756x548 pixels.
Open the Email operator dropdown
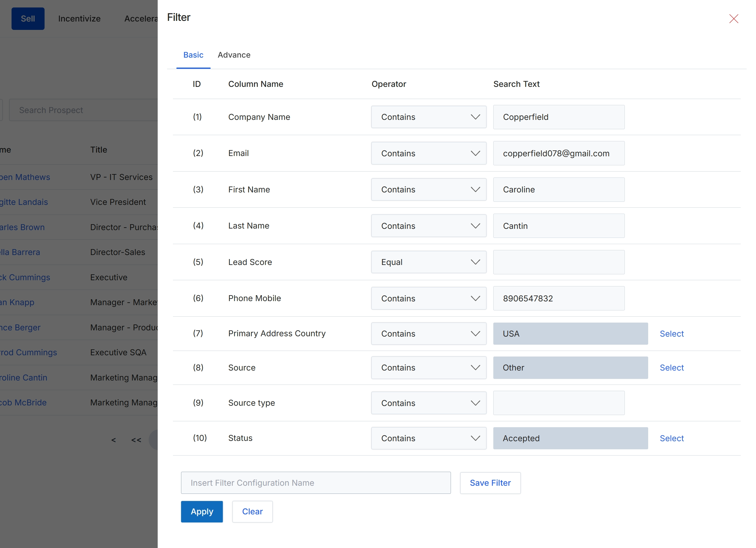429,153
